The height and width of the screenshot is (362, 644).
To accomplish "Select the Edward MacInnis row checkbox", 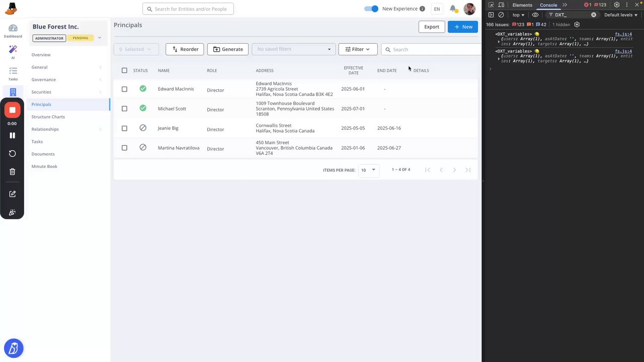I will coord(124,89).
